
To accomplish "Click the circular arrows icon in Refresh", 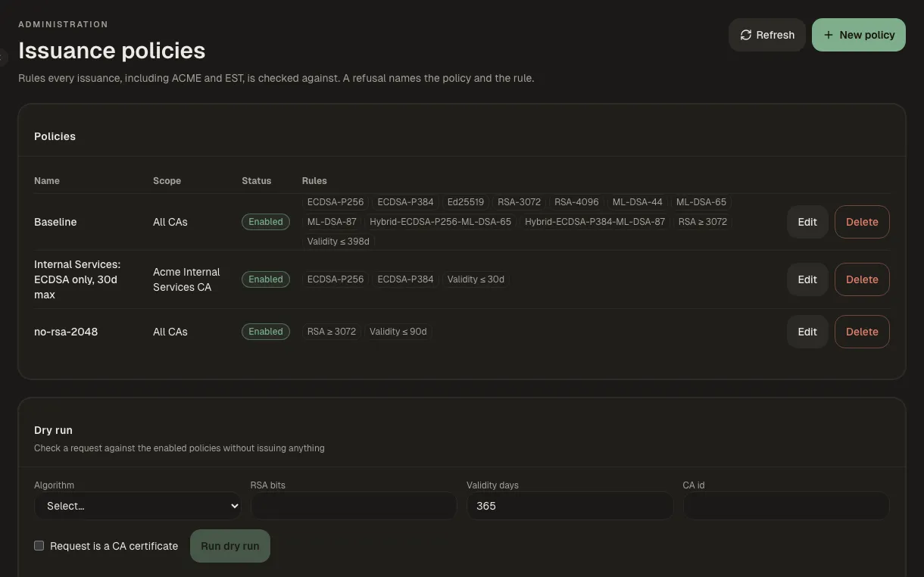I will (746, 35).
